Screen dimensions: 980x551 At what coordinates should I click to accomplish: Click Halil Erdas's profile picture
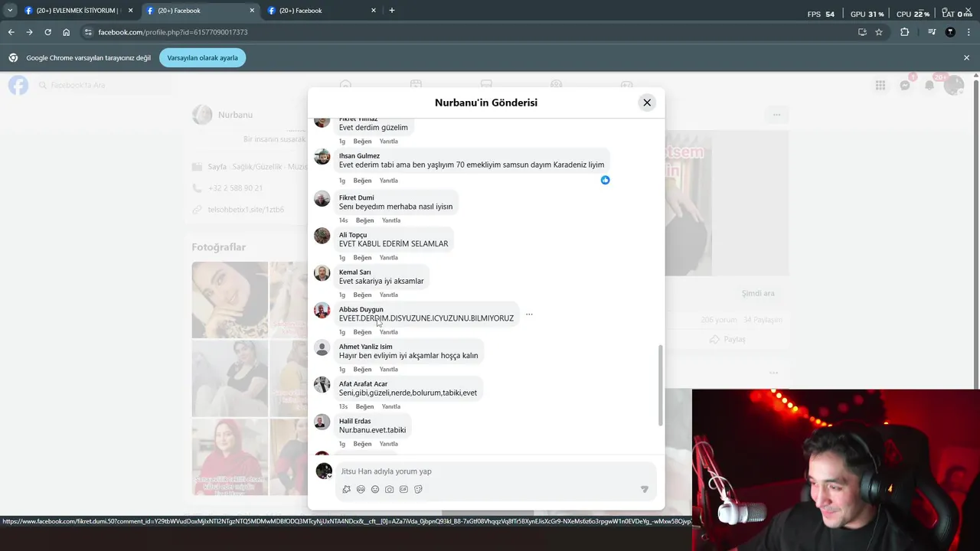[x=322, y=422]
